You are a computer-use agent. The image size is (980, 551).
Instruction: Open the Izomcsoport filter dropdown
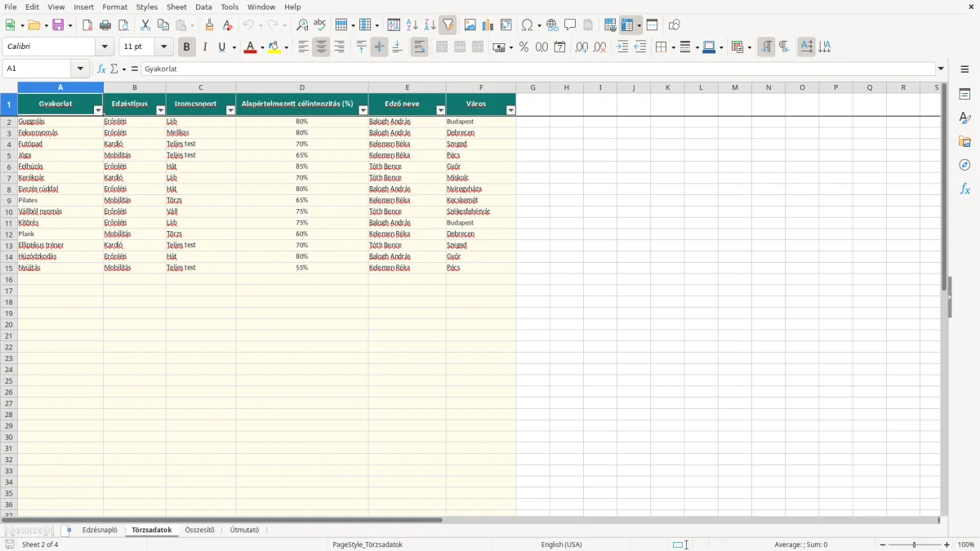(230, 110)
